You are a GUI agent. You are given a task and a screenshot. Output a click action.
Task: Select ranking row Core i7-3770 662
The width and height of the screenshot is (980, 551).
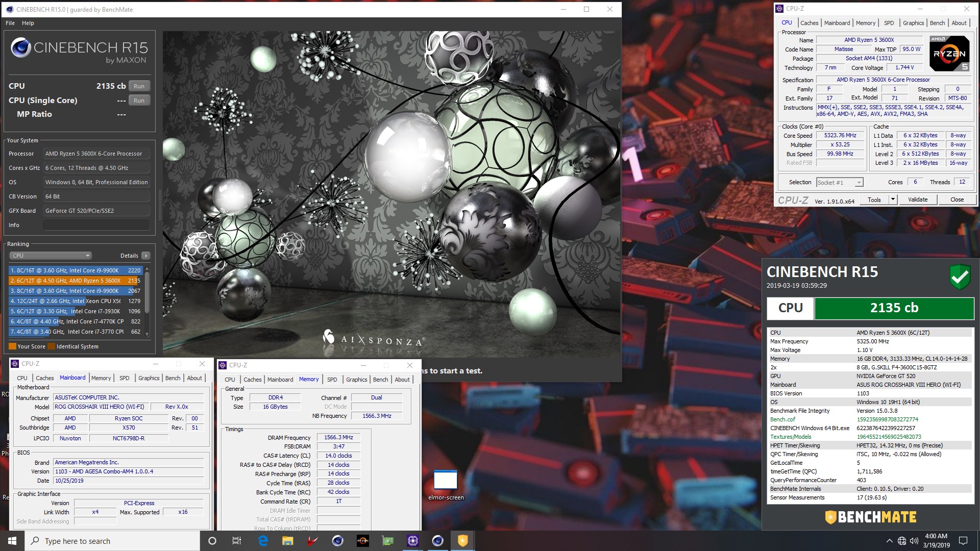(x=76, y=332)
